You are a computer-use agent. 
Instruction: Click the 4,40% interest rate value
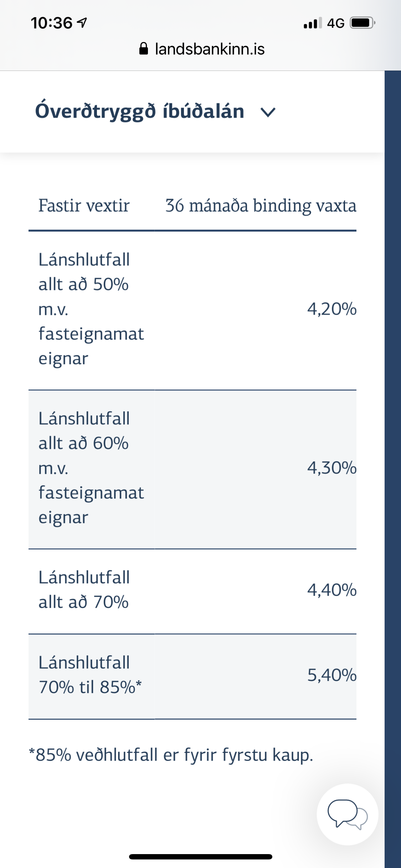331,590
